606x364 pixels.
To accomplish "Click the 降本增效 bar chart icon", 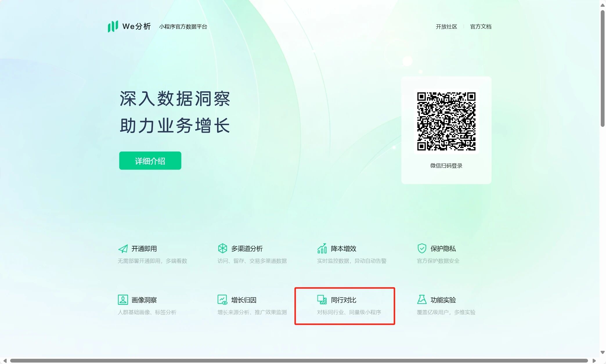I will coord(322,248).
